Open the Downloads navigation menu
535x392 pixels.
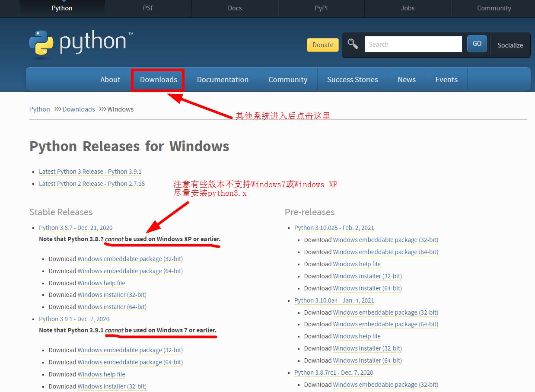coord(159,80)
